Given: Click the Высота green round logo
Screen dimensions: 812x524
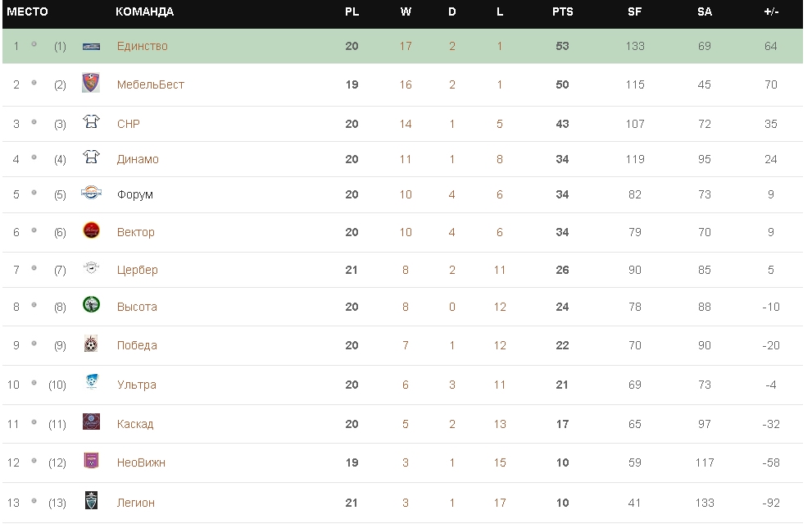Looking at the screenshot, I should (91, 305).
